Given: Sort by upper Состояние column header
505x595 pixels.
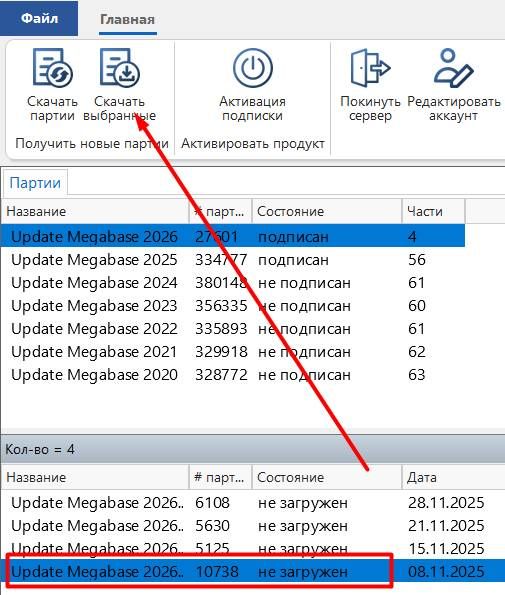Looking at the screenshot, I should click(327, 211).
